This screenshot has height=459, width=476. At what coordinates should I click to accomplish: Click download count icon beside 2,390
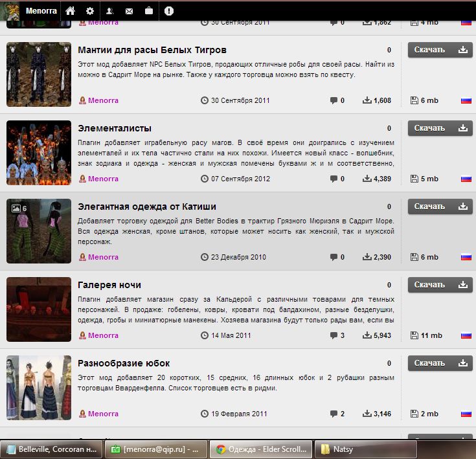(367, 256)
